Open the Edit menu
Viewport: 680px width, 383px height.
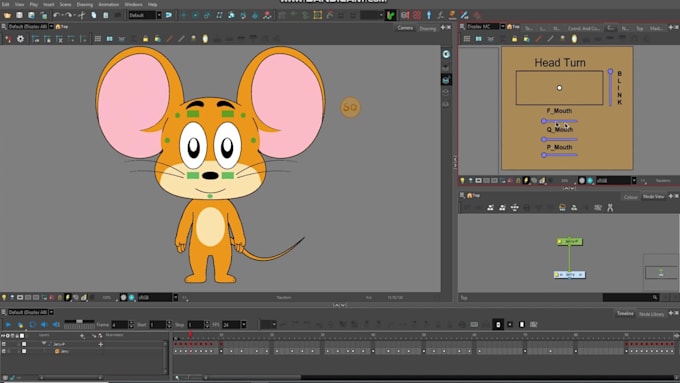tap(6, 4)
